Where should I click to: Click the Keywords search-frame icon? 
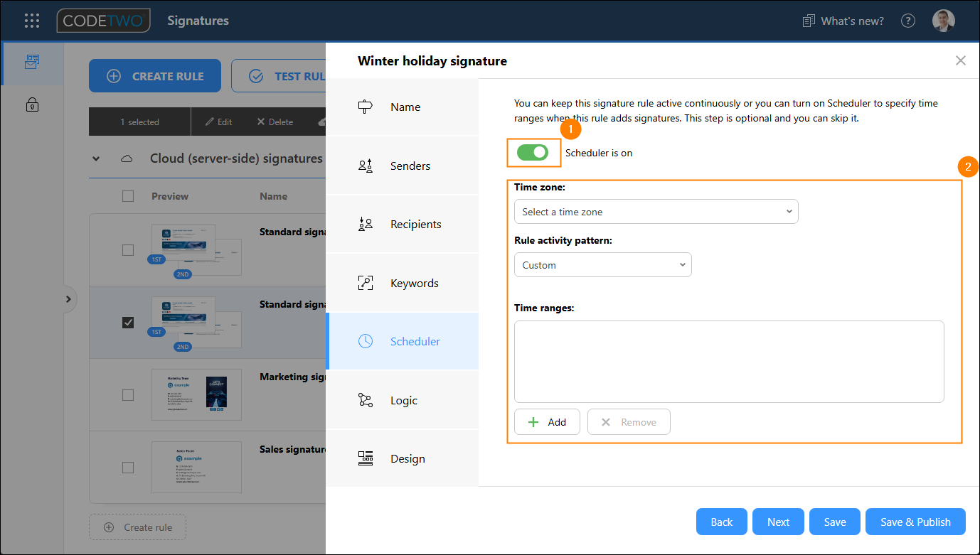(x=366, y=283)
